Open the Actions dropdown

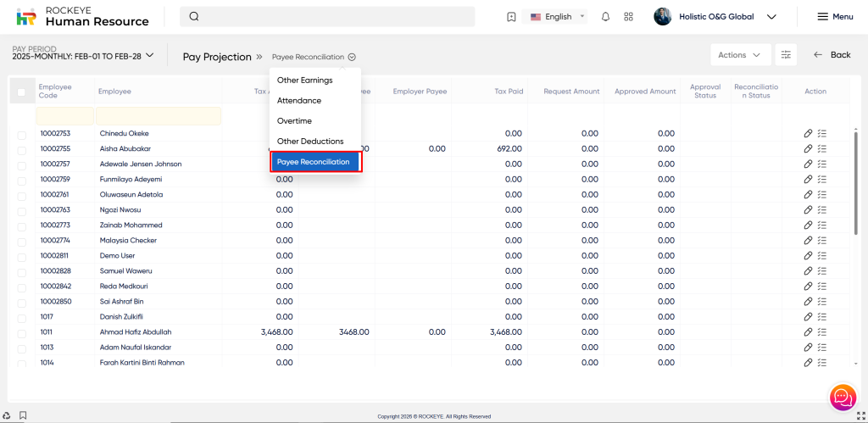pyautogui.click(x=740, y=55)
